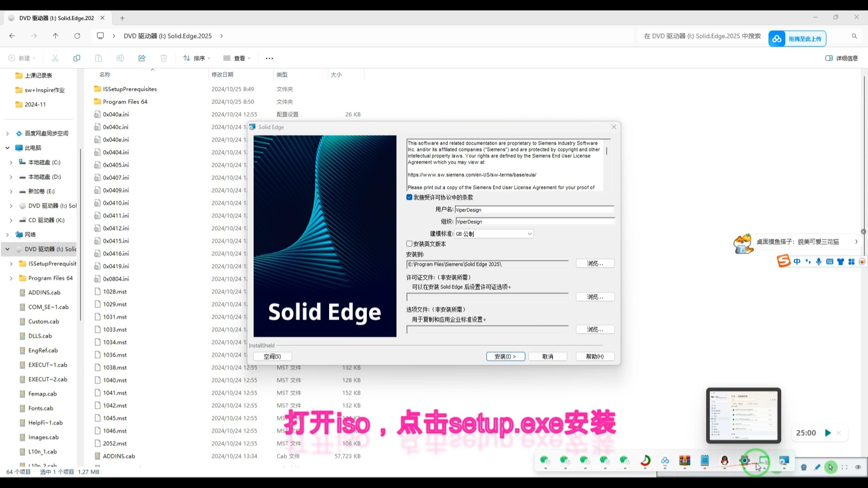Toggle the accept license terms checkbox
The image size is (868, 488).
pos(409,197)
